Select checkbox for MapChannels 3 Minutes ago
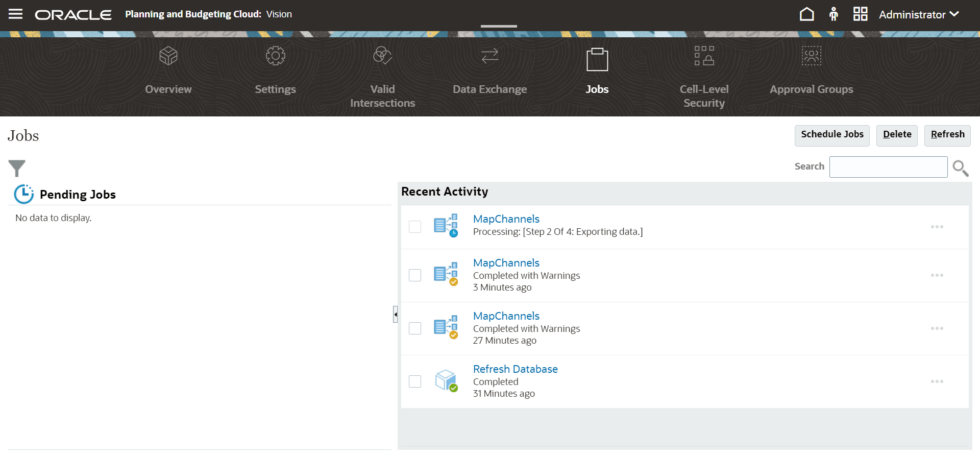980x455 pixels. click(x=415, y=275)
